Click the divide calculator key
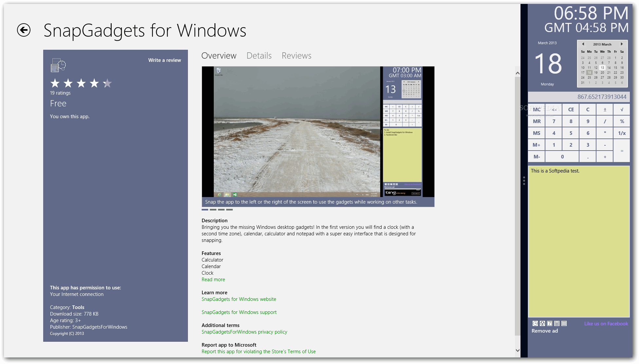Viewport: 639px width, 364px height. coord(605,121)
